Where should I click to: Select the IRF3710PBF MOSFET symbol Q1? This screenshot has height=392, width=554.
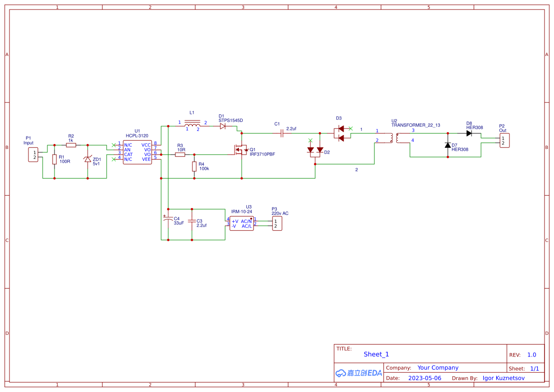pyautogui.click(x=241, y=149)
